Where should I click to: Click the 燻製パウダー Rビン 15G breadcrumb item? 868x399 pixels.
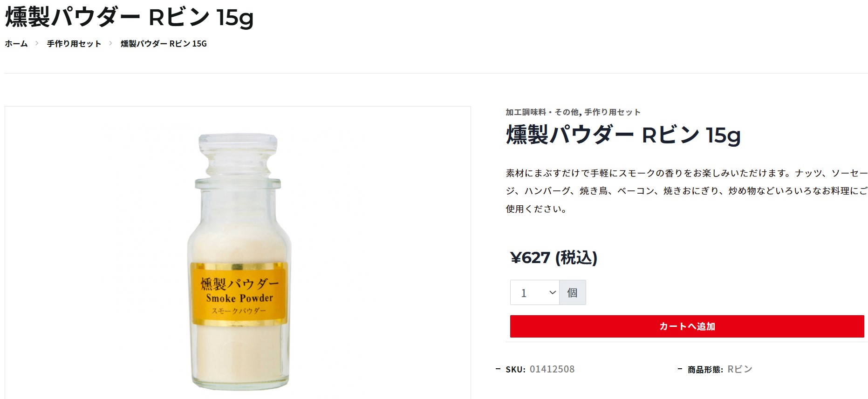[164, 44]
